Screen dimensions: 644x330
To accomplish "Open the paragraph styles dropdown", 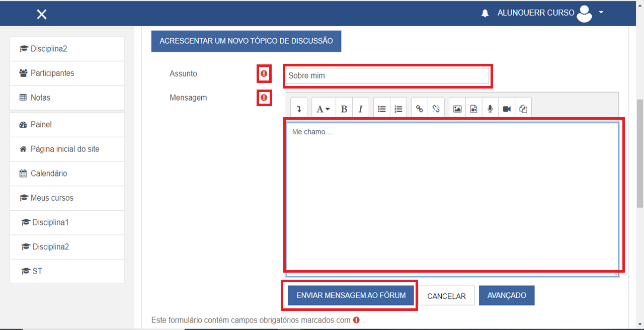I will (323, 109).
